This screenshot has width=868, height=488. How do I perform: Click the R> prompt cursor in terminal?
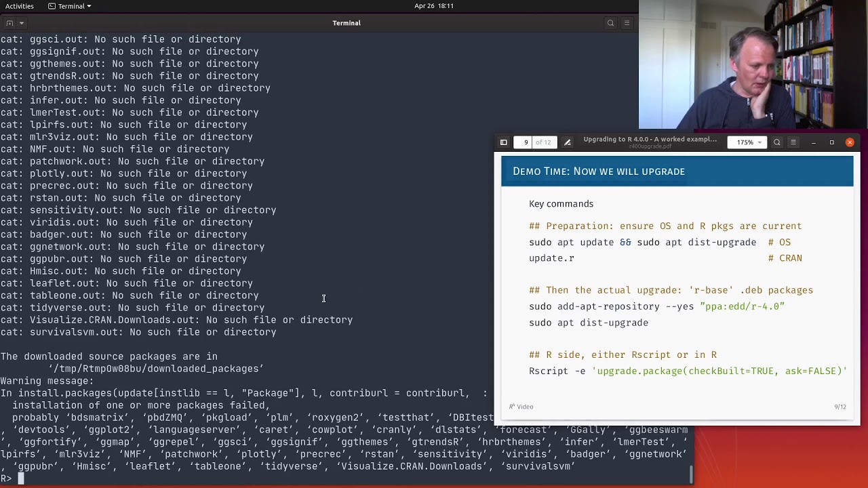(x=21, y=479)
